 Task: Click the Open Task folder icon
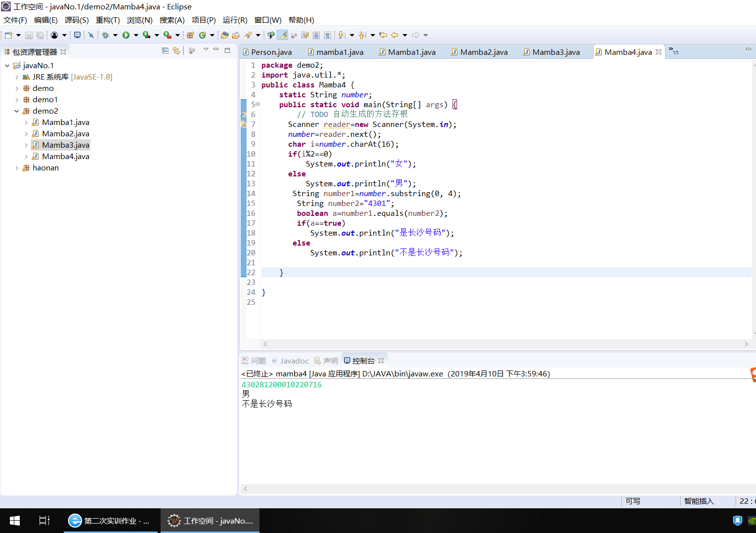click(x=236, y=35)
